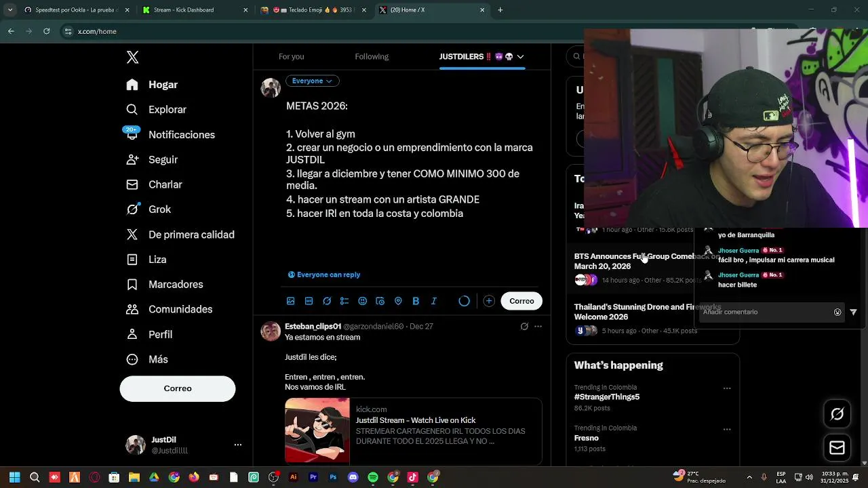Open kick.com Justdil Stream link card

413,431
